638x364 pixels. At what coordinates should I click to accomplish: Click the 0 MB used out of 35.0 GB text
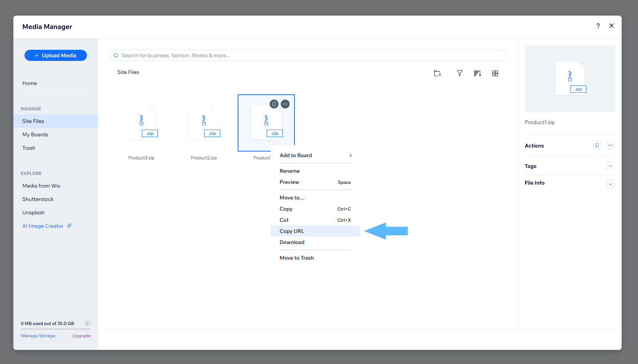pos(48,324)
